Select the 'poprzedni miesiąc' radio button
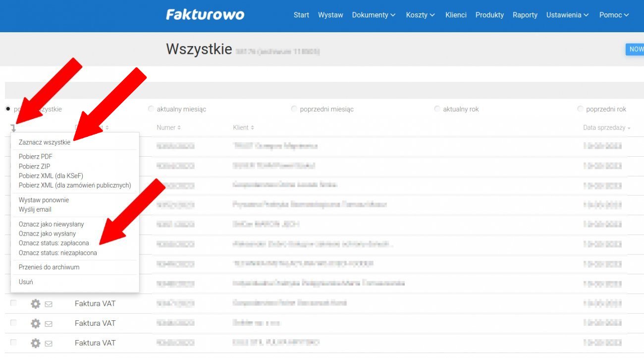Viewport: 644px width, 358px height. [x=294, y=109]
